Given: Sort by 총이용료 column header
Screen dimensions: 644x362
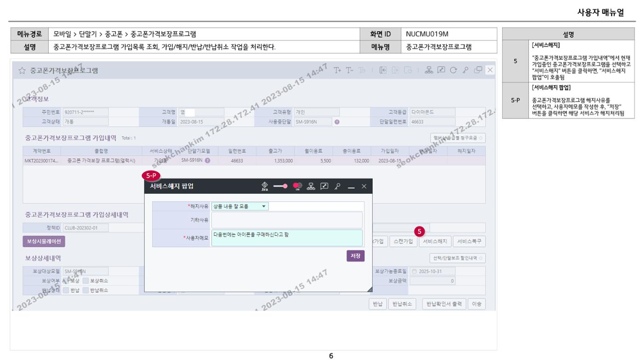Looking at the screenshot, I should coord(351,151).
